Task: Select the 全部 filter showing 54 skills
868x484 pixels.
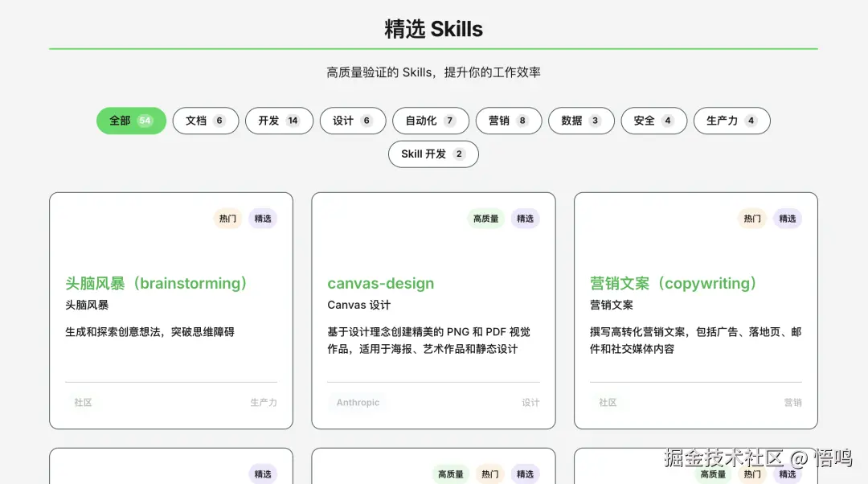Action: tap(130, 121)
